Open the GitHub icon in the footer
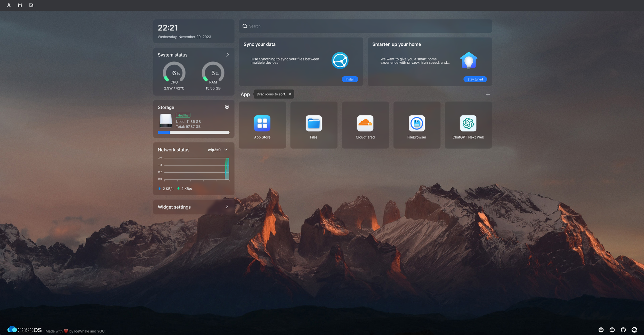The image size is (644, 335). [x=623, y=330]
